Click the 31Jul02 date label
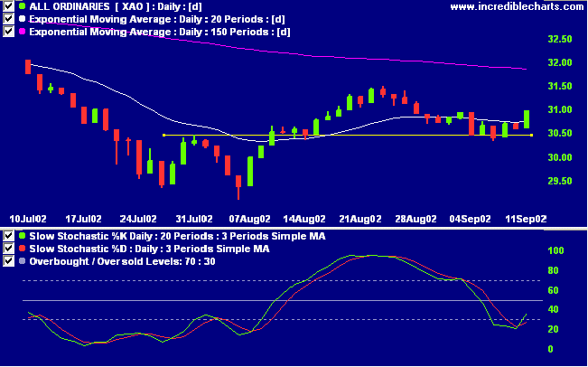 pyautogui.click(x=196, y=219)
